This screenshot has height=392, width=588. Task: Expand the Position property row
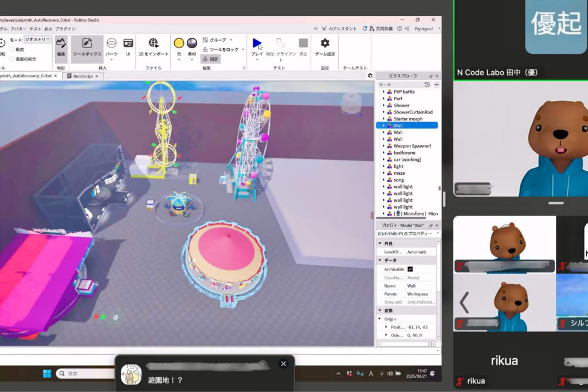[386, 327]
